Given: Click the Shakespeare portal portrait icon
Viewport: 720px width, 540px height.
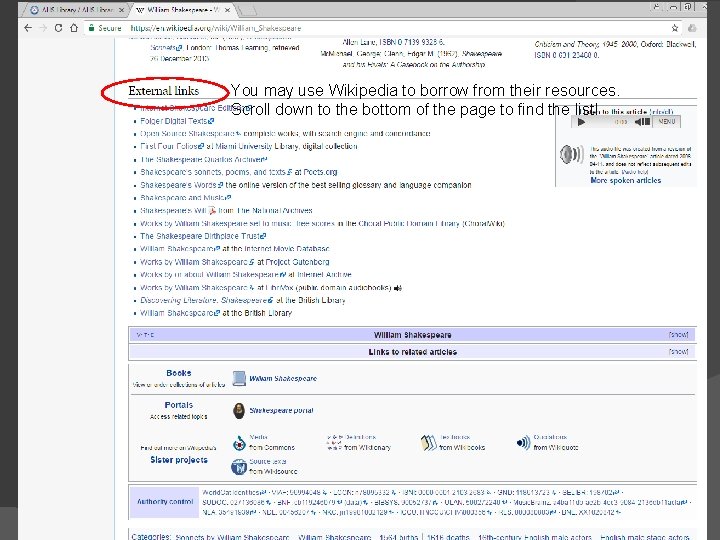Looking at the screenshot, I should (x=239, y=411).
